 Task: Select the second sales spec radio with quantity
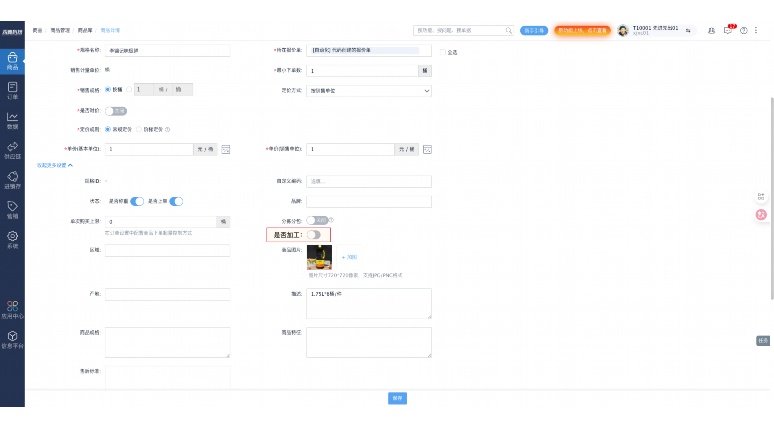(129, 89)
